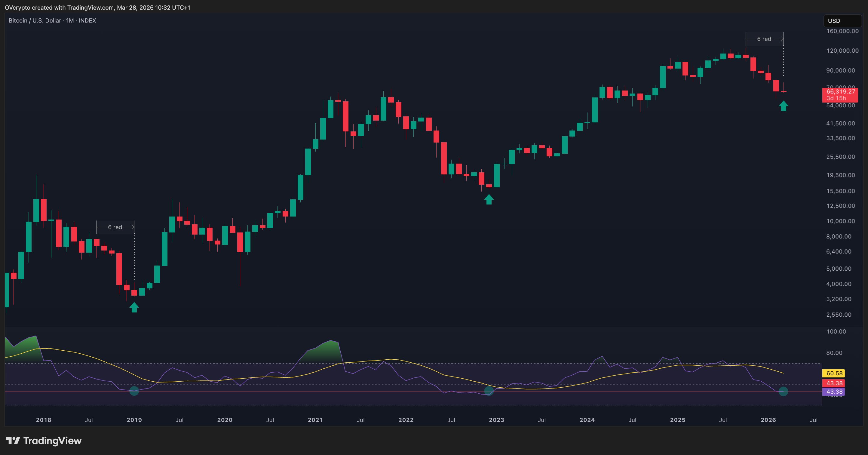The height and width of the screenshot is (455, 868).
Task: Click the red 66,319.27 current price label
Action: click(840, 92)
